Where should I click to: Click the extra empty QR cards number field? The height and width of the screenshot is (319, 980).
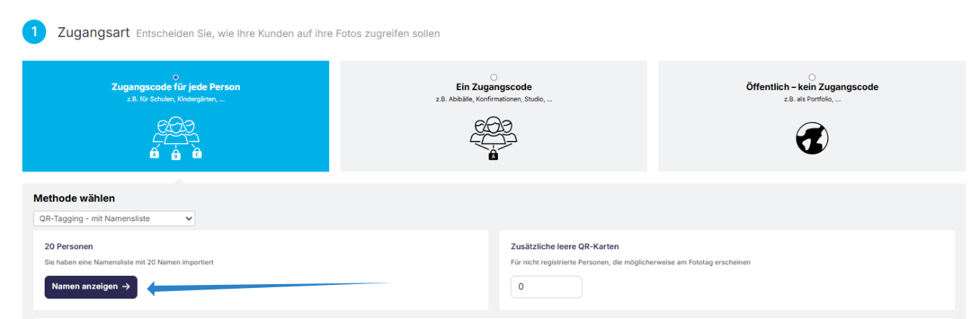(x=546, y=287)
